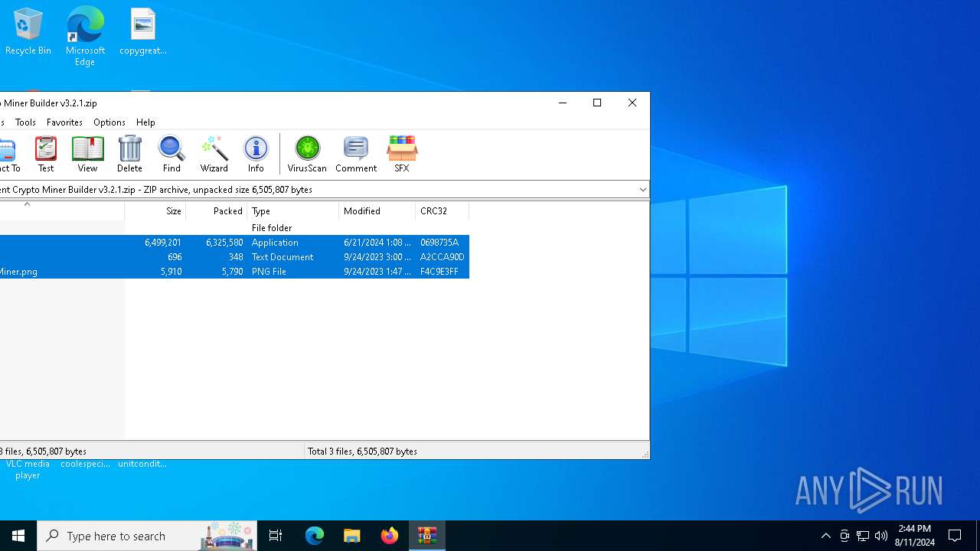The height and width of the screenshot is (551, 980).
Task: Click CRC32 value A2CCA90D
Action: pos(443,257)
